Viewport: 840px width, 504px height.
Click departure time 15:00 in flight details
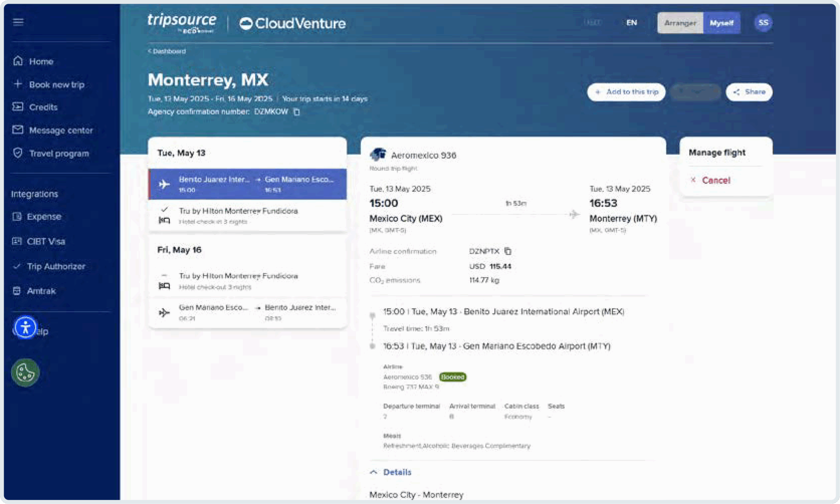[384, 203]
